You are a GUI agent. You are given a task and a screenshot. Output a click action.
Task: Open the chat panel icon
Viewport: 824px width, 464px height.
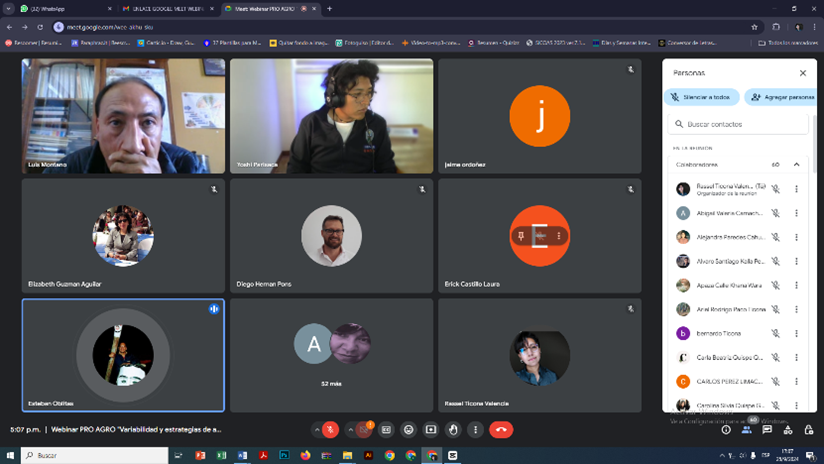click(x=768, y=429)
